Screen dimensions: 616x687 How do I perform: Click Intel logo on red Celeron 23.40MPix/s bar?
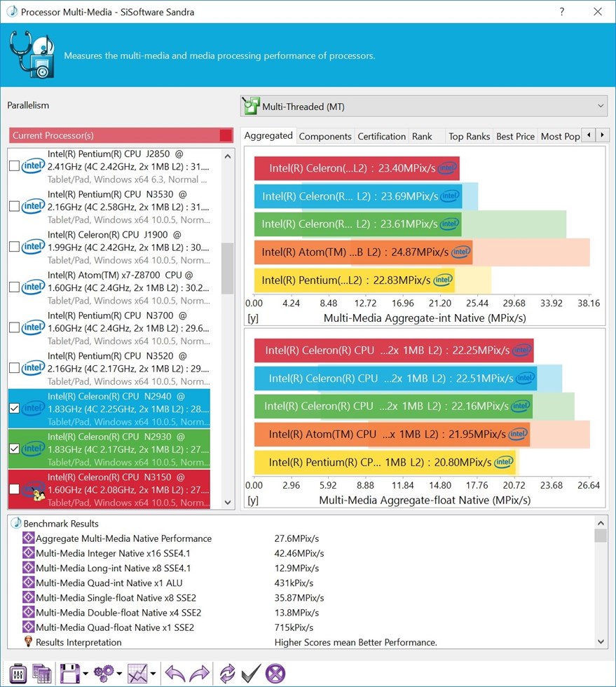(x=447, y=168)
